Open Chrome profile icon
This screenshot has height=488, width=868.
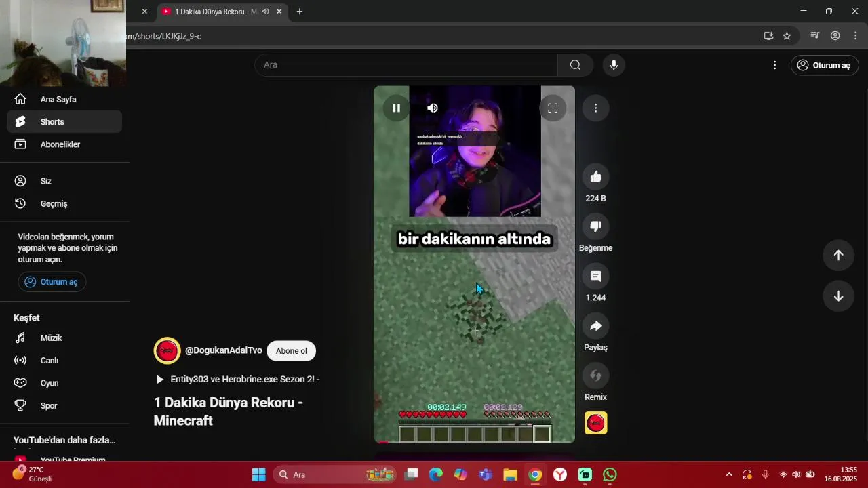[x=835, y=36]
